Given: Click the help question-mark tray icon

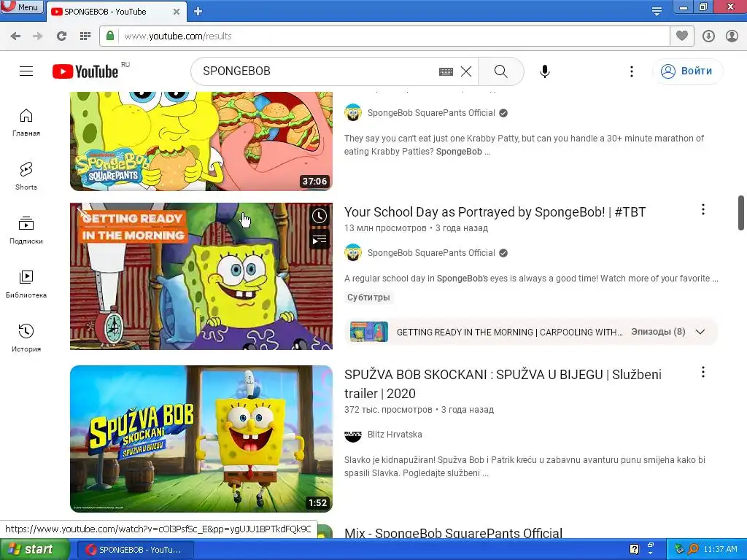Looking at the screenshot, I should click(x=634, y=549).
